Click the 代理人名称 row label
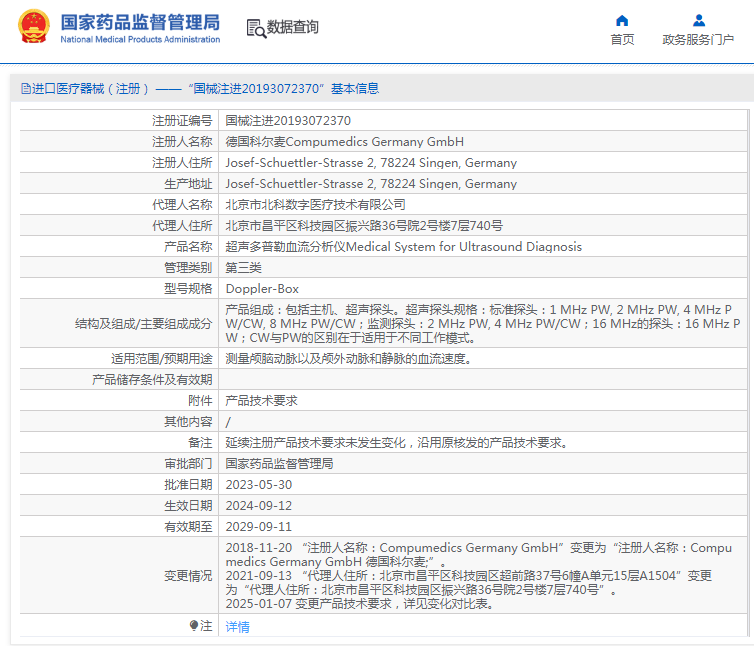 182,204
